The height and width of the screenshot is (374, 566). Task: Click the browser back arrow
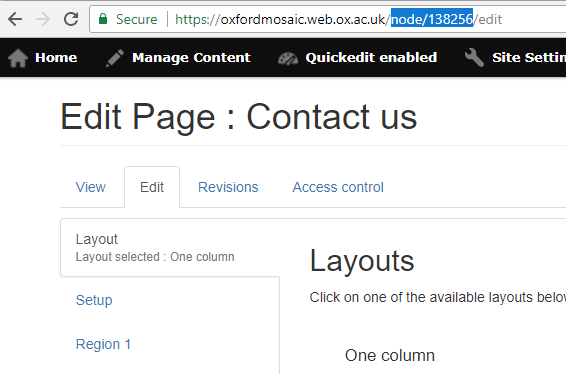(15, 19)
